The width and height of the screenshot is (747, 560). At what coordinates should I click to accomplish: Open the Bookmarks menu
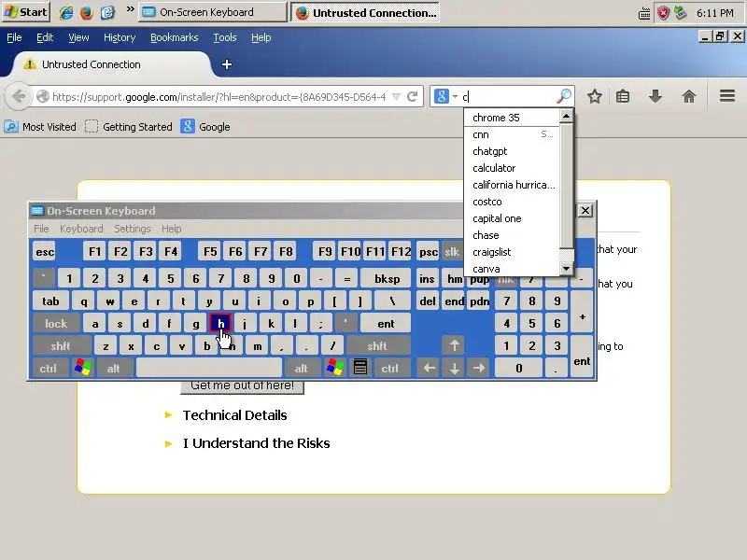click(x=174, y=37)
